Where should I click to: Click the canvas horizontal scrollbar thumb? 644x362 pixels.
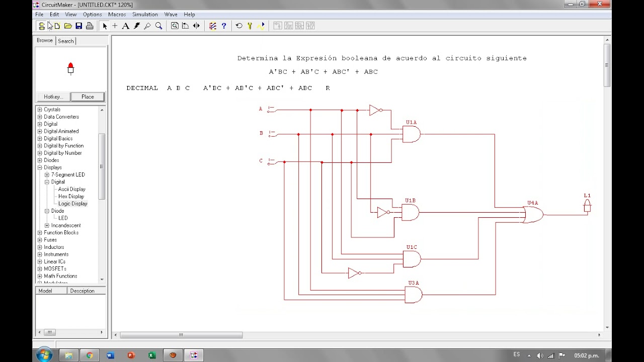[x=181, y=335]
